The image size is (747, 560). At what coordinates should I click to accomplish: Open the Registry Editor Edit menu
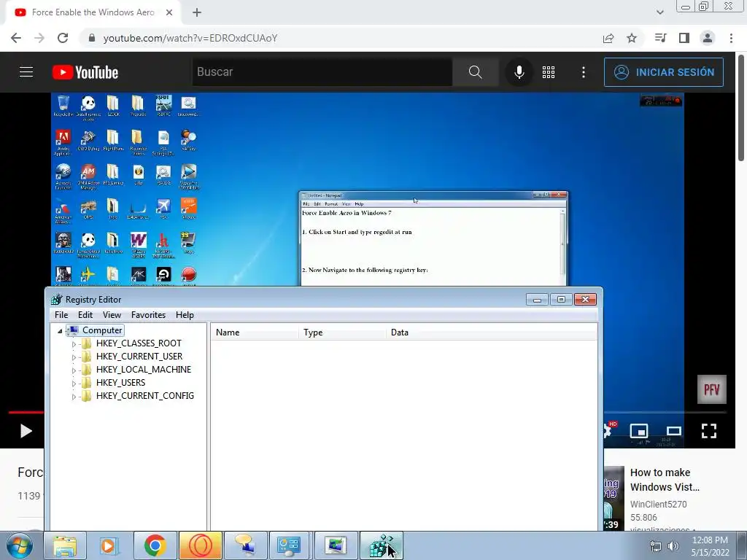pos(85,315)
